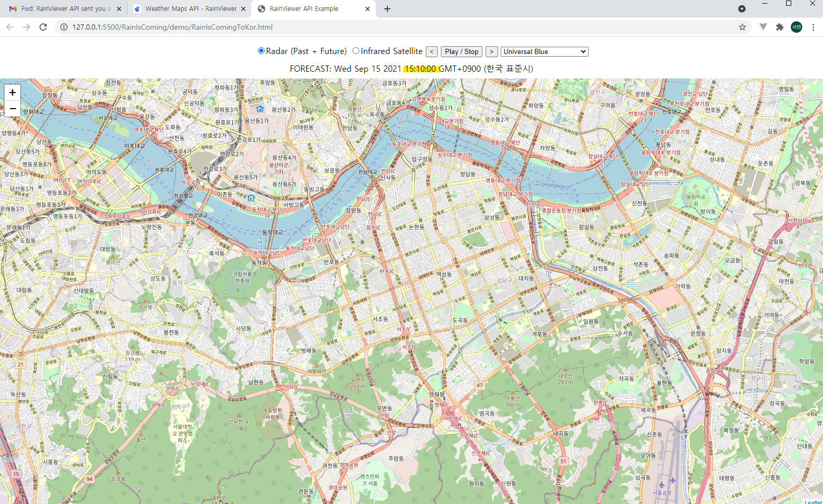Image resolution: width=823 pixels, height=504 pixels.
Task: Bookmark this page with the star icon
Action: [742, 27]
